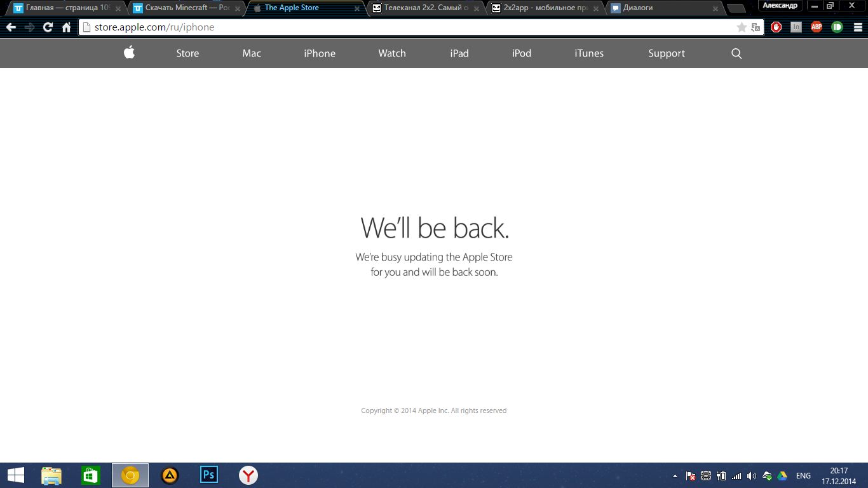Close 'The Apple Store' tab

356,9
